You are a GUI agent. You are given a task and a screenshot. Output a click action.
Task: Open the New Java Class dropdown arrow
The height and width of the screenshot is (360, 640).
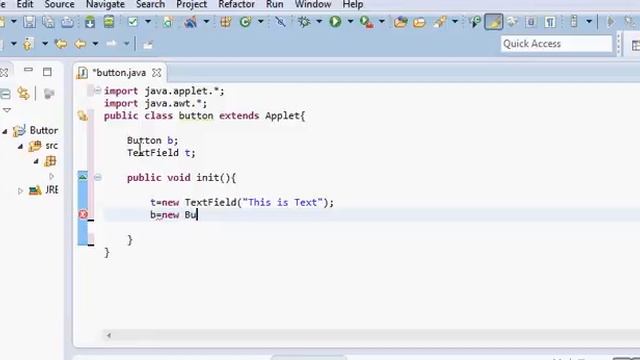pyautogui.click(x=260, y=22)
